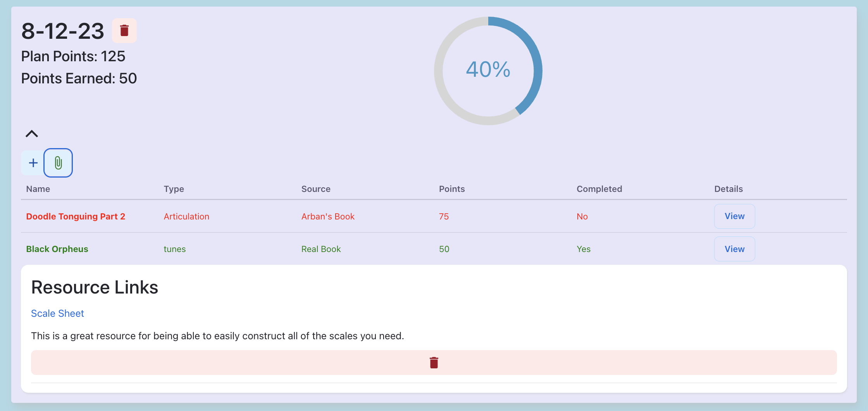Select the Doodle Tonguing Part 2 exercise name

pyautogui.click(x=76, y=216)
